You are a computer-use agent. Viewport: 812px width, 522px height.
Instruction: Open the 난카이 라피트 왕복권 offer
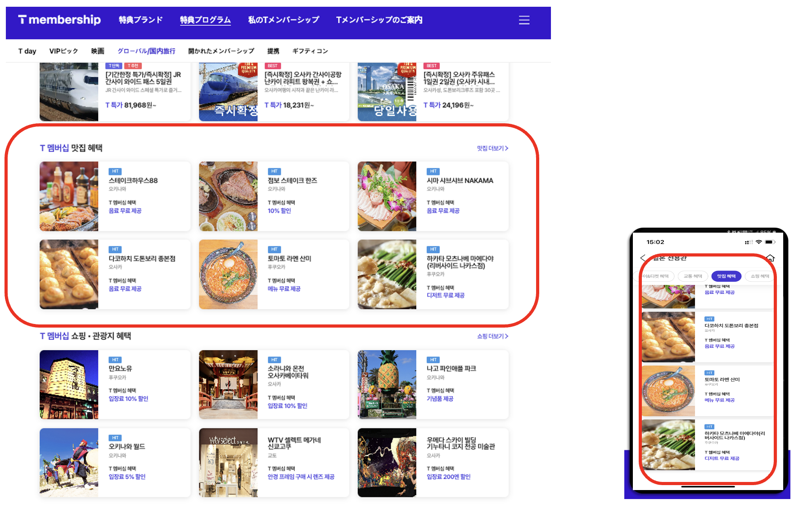tap(274, 92)
